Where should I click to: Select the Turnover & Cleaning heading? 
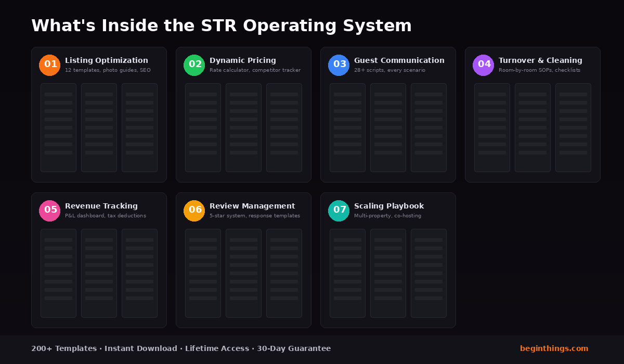click(540, 61)
